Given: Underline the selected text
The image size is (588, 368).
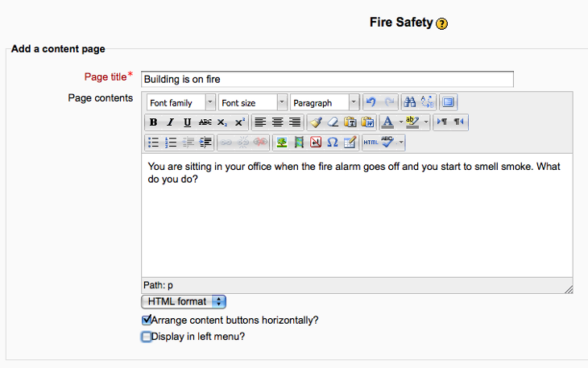Looking at the screenshot, I should (188, 122).
